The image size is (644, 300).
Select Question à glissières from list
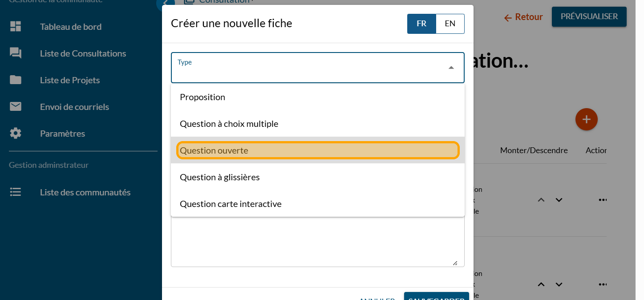coord(219,177)
